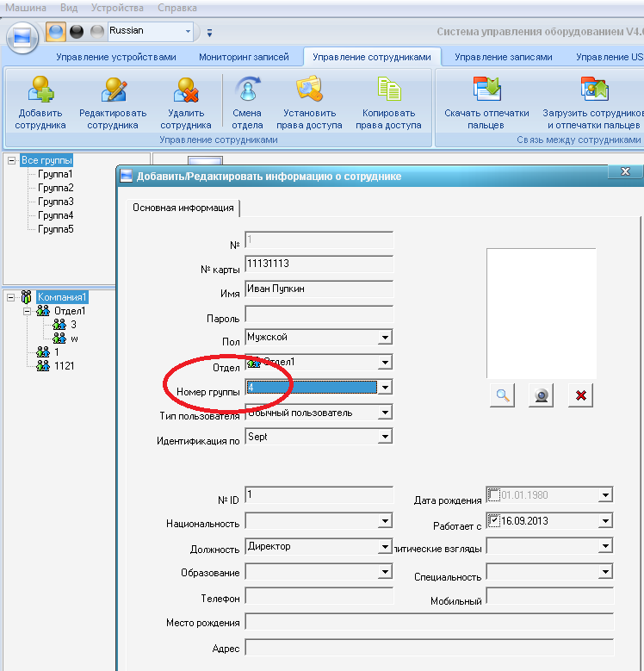Expand the Номер группы dropdown arrow

pyautogui.click(x=385, y=388)
